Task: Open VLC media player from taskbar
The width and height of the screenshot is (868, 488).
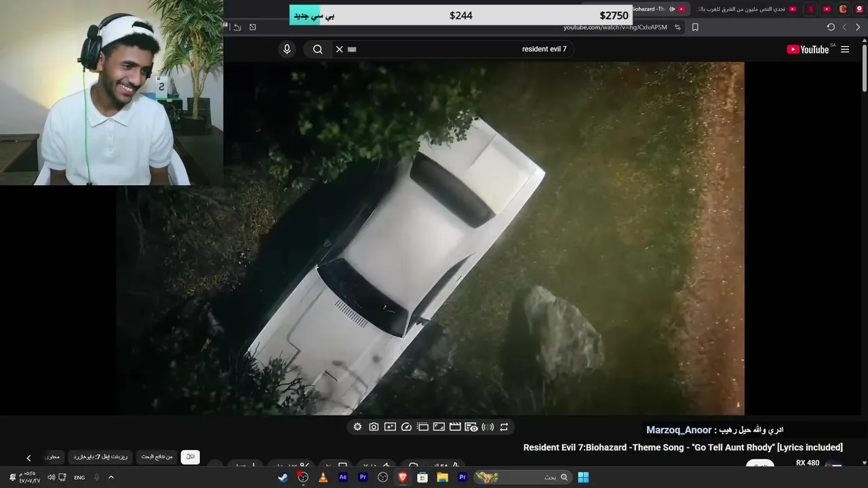Action: pos(323,477)
